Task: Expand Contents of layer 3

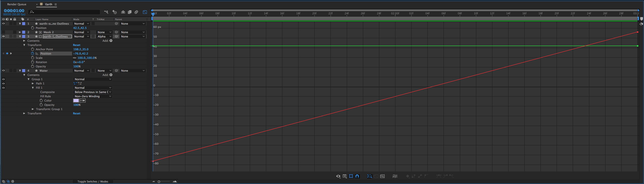Action: (24, 41)
